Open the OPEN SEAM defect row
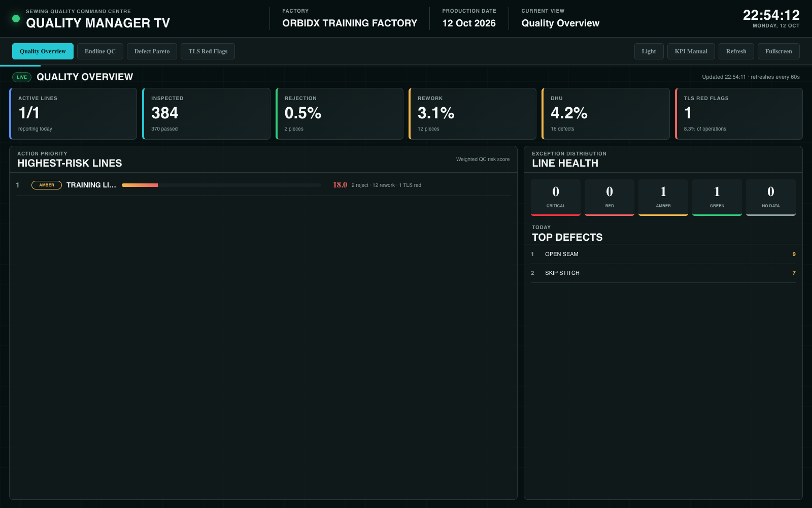The width and height of the screenshot is (812, 508). (663, 254)
